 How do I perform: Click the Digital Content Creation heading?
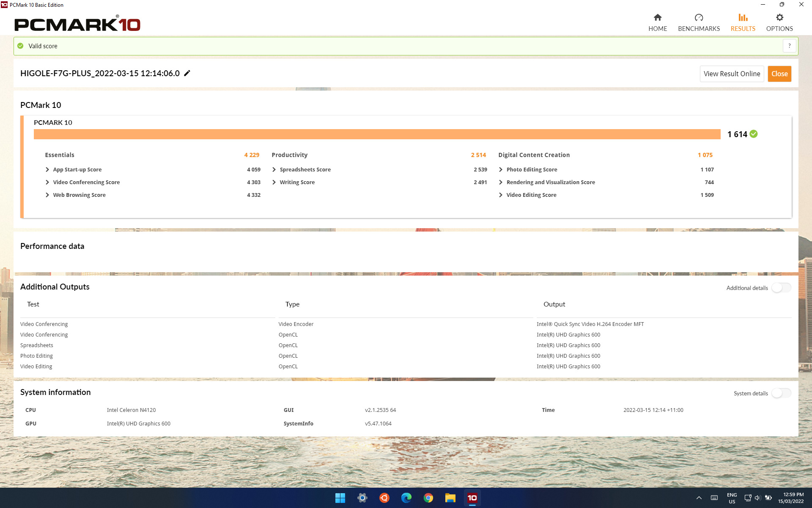(x=534, y=155)
